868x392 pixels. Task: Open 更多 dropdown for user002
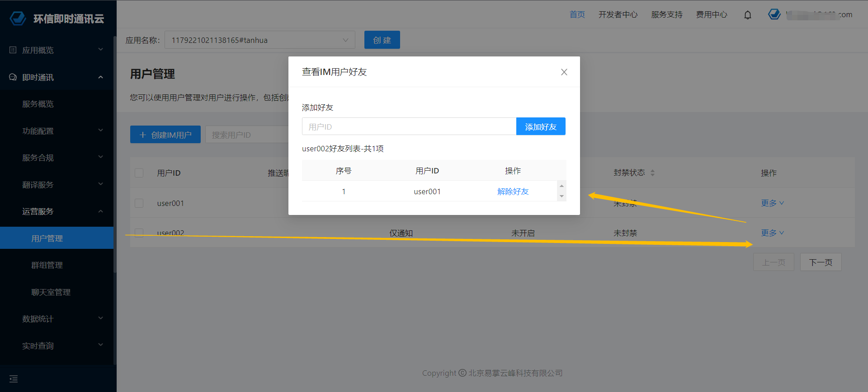pyautogui.click(x=772, y=233)
